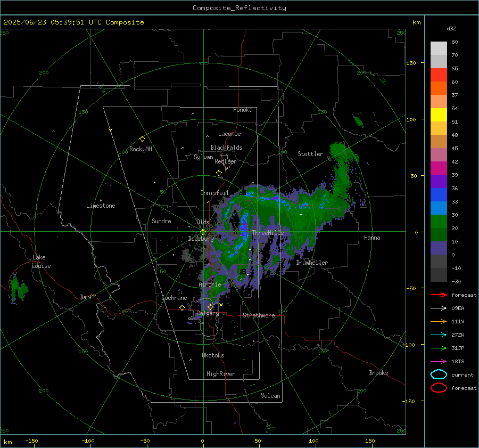Image resolution: width=479 pixels, height=448 pixels.
Task: Click the 100 tick on right axis
Action: point(411,119)
